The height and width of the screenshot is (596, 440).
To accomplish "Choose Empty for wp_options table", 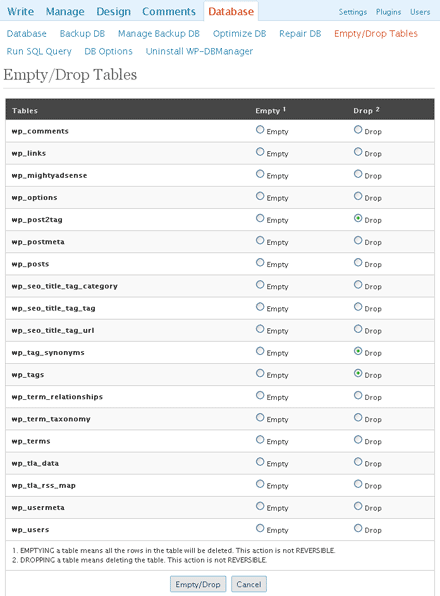I will (x=260, y=196).
